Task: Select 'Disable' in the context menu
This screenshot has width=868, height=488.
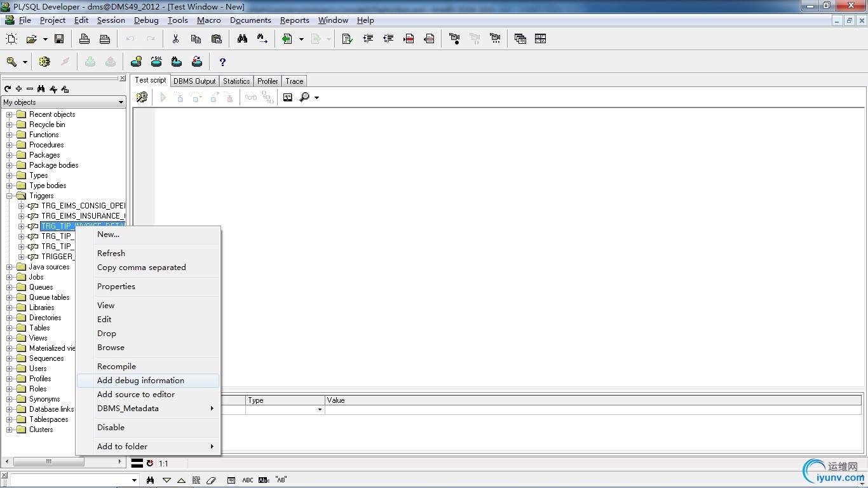Action: click(148, 428)
